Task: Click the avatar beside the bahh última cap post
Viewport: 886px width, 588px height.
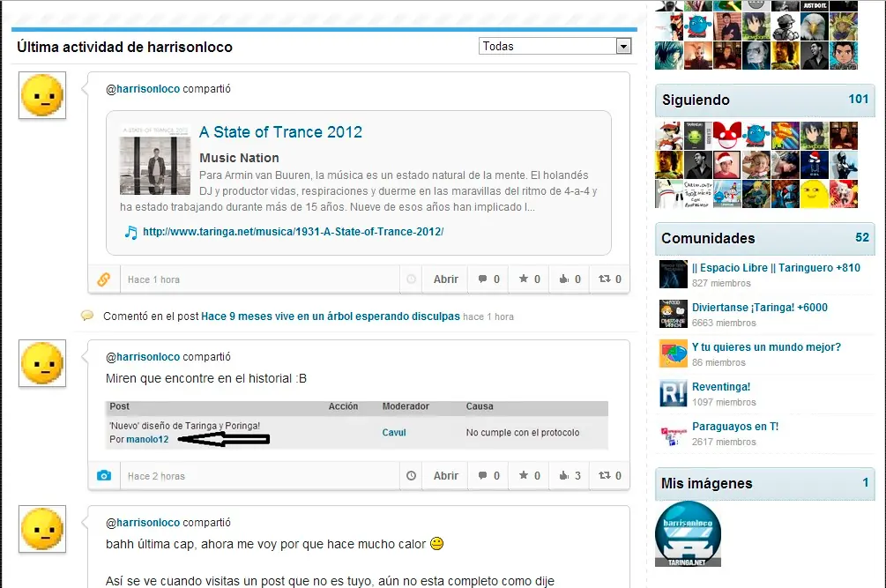Action: click(x=42, y=529)
